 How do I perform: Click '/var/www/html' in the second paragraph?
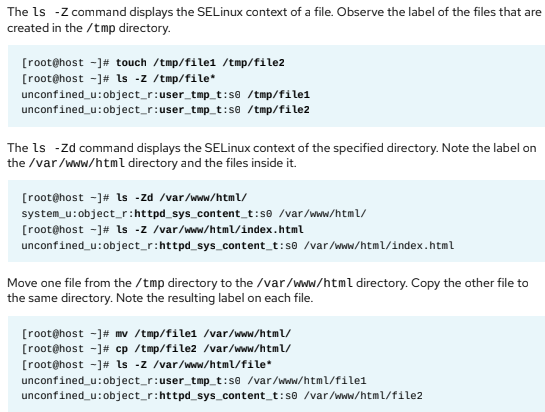[x=76, y=163]
